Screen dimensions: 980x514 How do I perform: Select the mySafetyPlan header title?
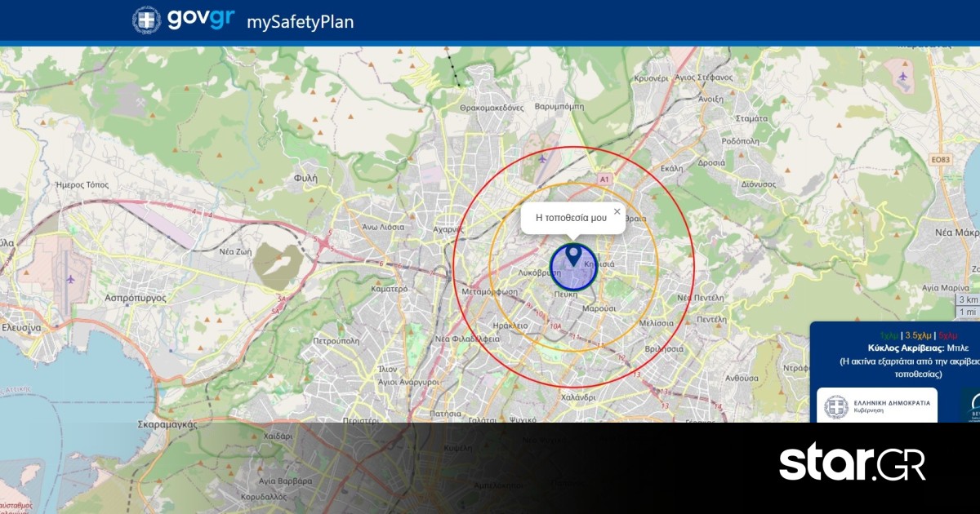301,22
